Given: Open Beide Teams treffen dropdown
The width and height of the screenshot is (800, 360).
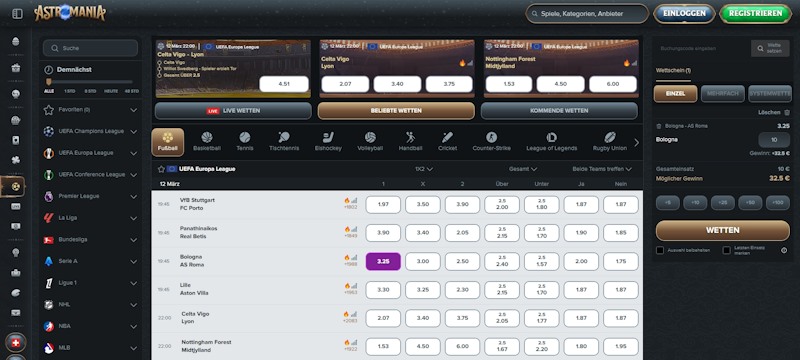Looking at the screenshot, I should point(602,169).
